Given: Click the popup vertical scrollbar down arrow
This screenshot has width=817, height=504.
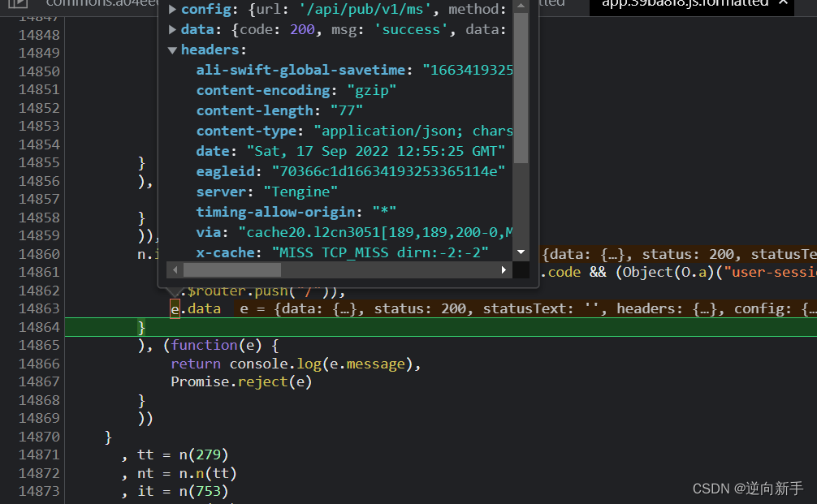Looking at the screenshot, I should 521,252.
